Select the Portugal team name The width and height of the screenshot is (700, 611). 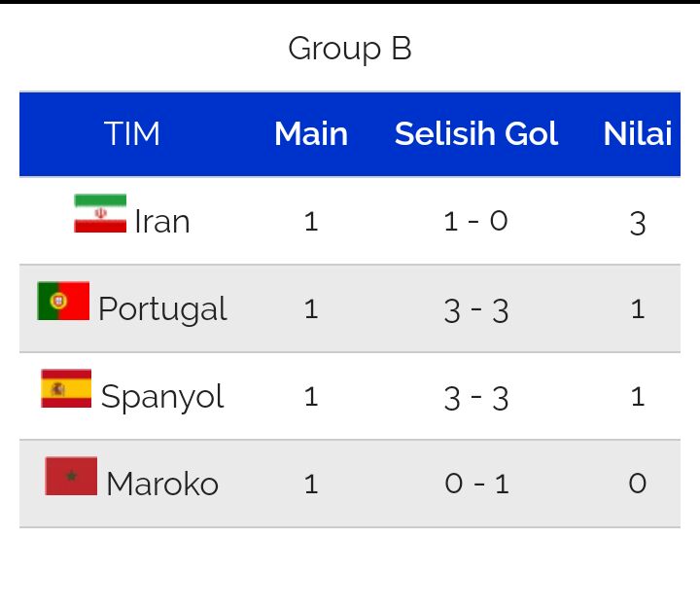click(162, 309)
